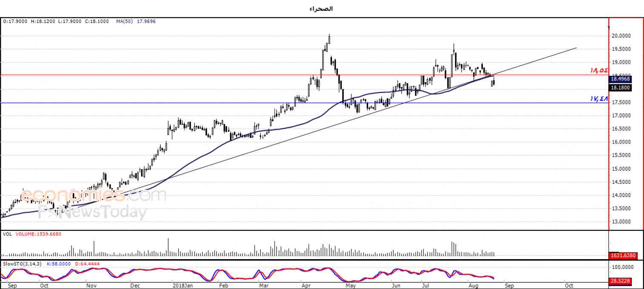
Task: Click the red 18.54 resistance label
Action: 599,71
